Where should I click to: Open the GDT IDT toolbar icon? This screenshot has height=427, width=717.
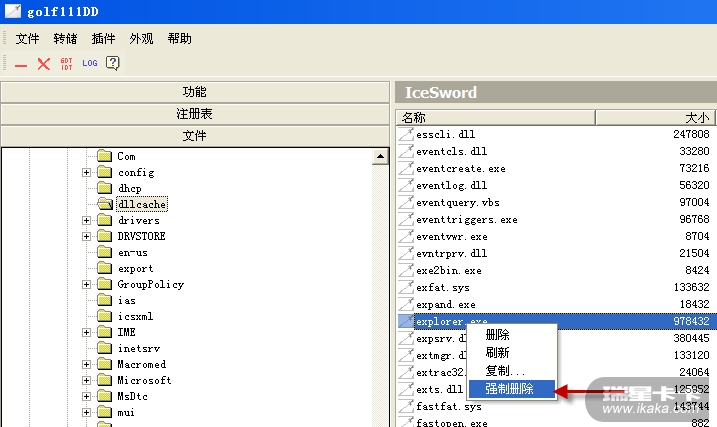tap(66, 64)
